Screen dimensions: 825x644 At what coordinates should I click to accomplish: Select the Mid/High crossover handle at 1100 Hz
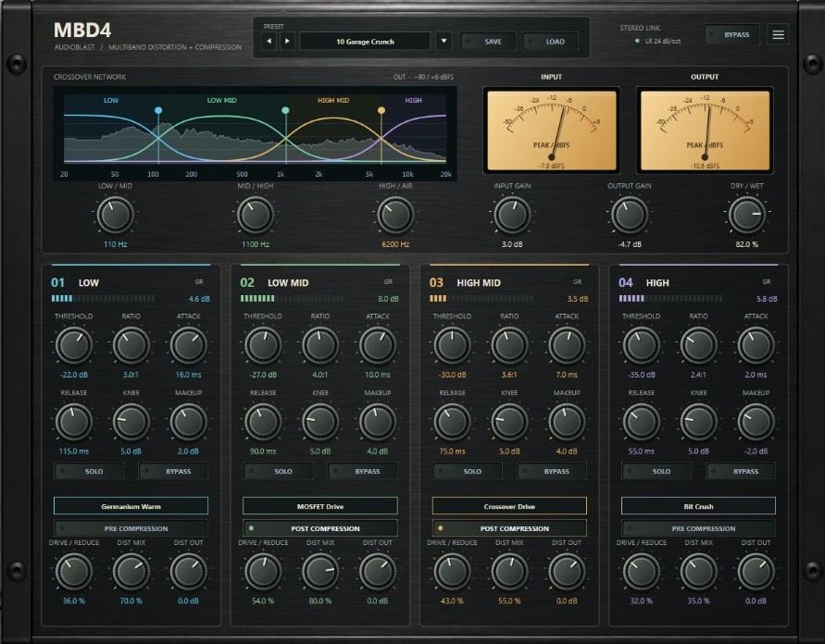(x=285, y=110)
